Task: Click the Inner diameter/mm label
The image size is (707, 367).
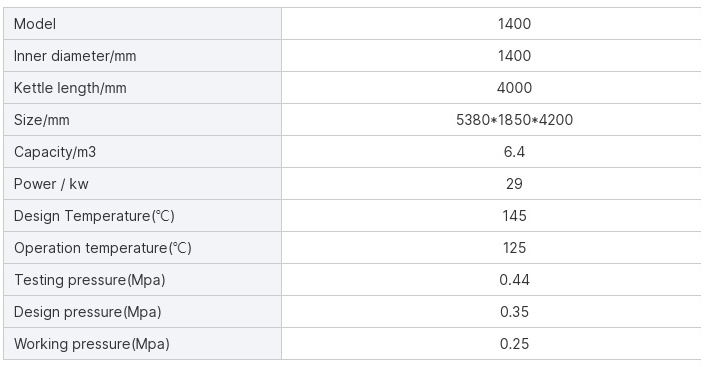Action: 75,56
